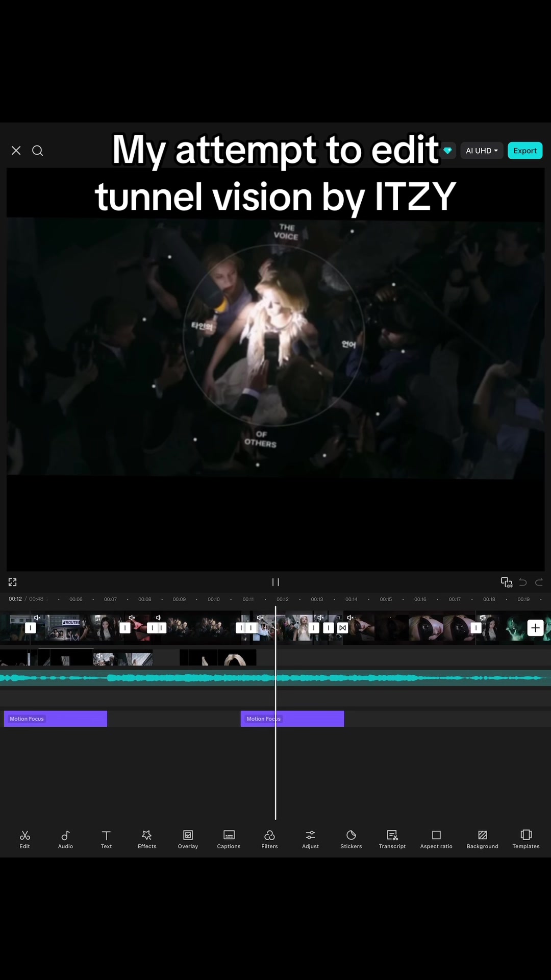Image resolution: width=551 pixels, height=980 pixels.
Task: Tap the first transition marker on the main track
Action: (31, 628)
